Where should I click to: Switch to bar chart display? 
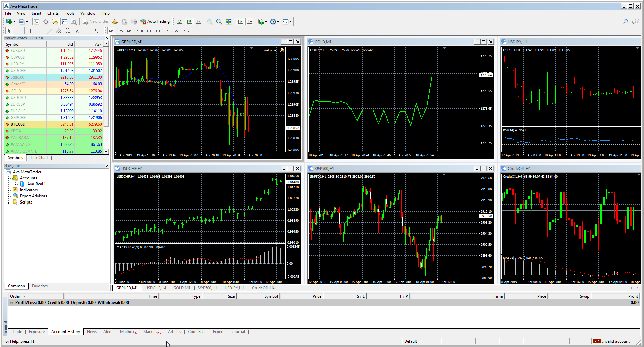pyautogui.click(x=180, y=22)
